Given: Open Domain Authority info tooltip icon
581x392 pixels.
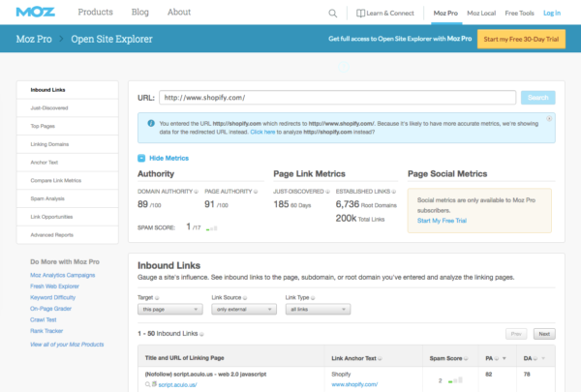Looking at the screenshot, I should coord(196,192).
